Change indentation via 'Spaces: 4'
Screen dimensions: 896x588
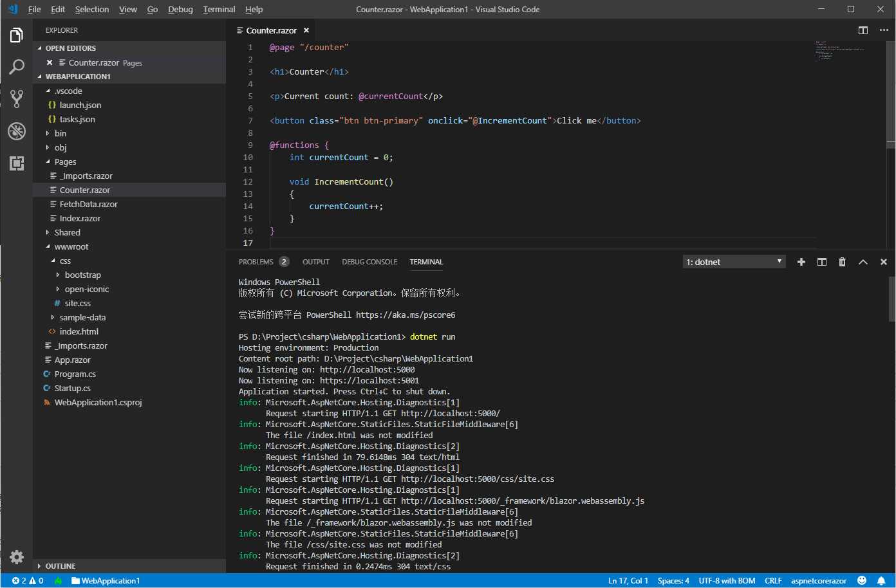673,580
